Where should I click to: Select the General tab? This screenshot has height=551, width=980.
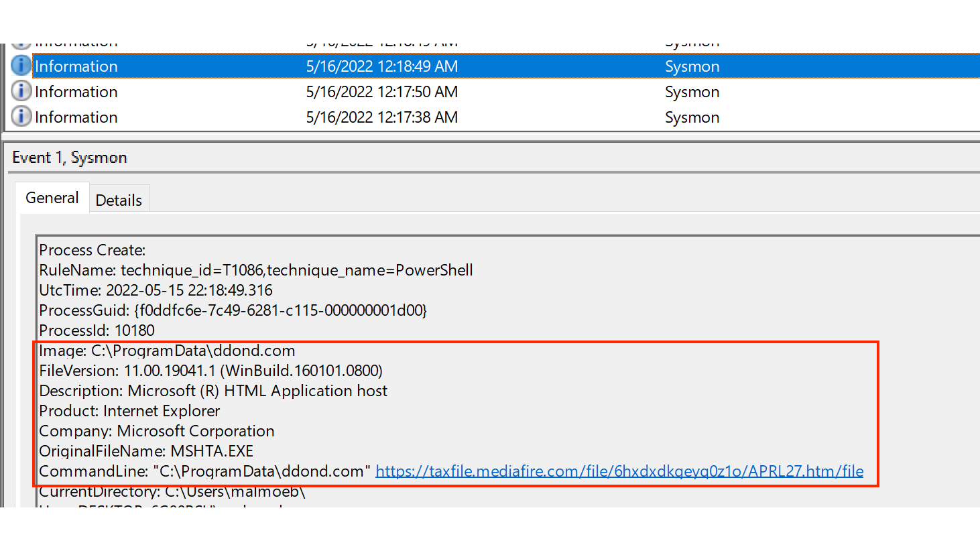click(x=52, y=197)
